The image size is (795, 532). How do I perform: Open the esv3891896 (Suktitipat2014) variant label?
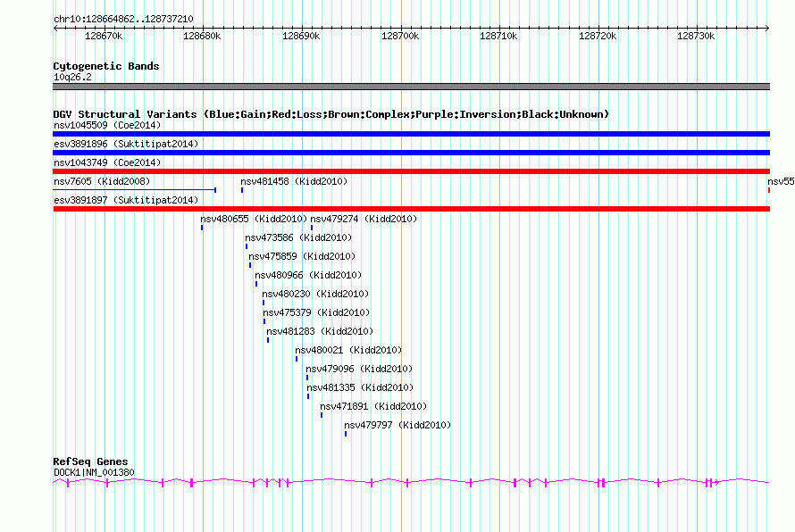point(125,144)
